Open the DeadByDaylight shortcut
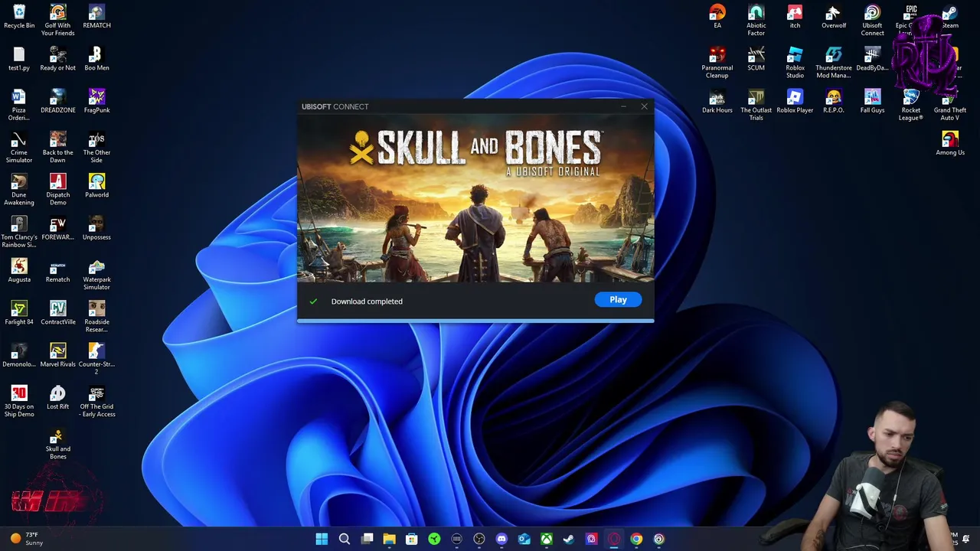The image size is (980, 551). click(x=872, y=59)
